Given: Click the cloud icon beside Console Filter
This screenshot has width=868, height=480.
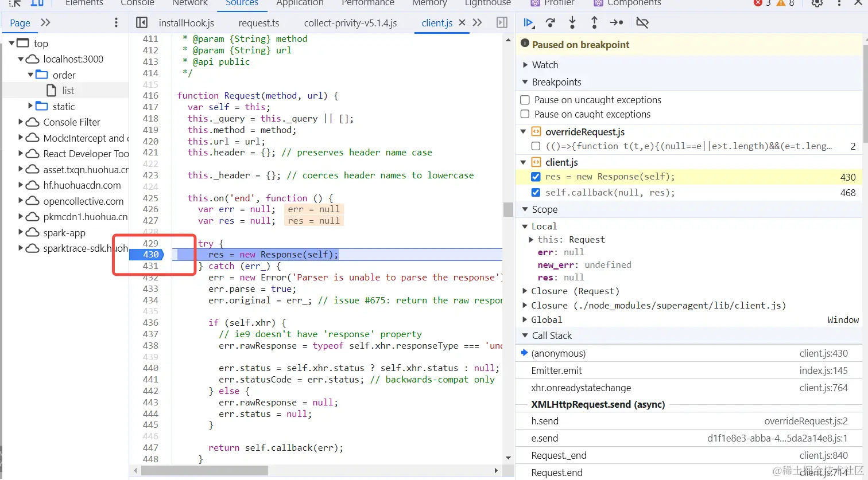Looking at the screenshot, I should (x=33, y=122).
